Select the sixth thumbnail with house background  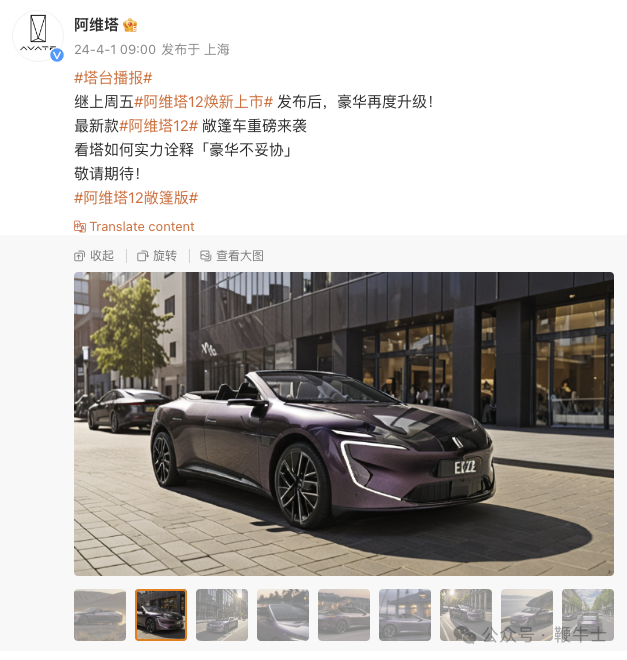click(x=405, y=615)
